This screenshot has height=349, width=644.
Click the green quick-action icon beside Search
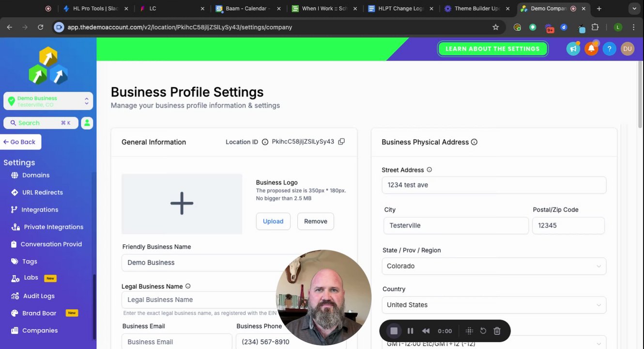tap(87, 123)
